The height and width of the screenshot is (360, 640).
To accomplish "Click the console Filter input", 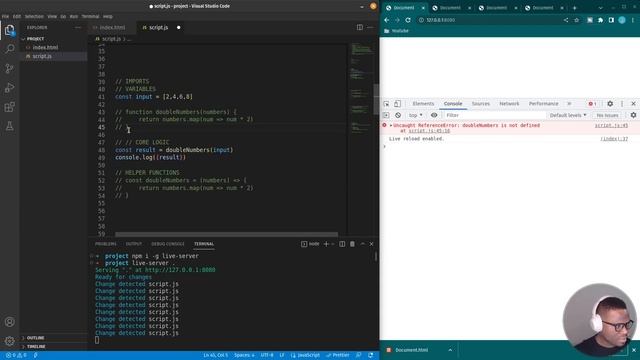I will pyautogui.click(x=494, y=115).
